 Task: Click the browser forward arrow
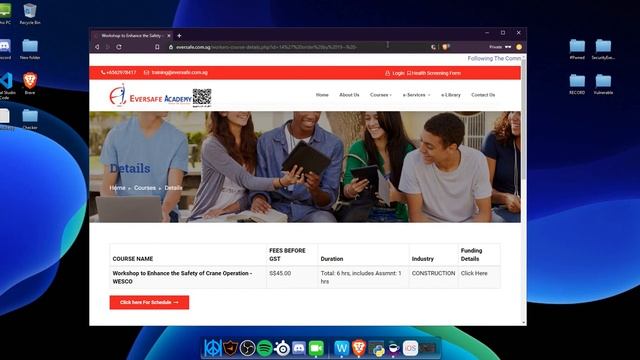tap(108, 47)
